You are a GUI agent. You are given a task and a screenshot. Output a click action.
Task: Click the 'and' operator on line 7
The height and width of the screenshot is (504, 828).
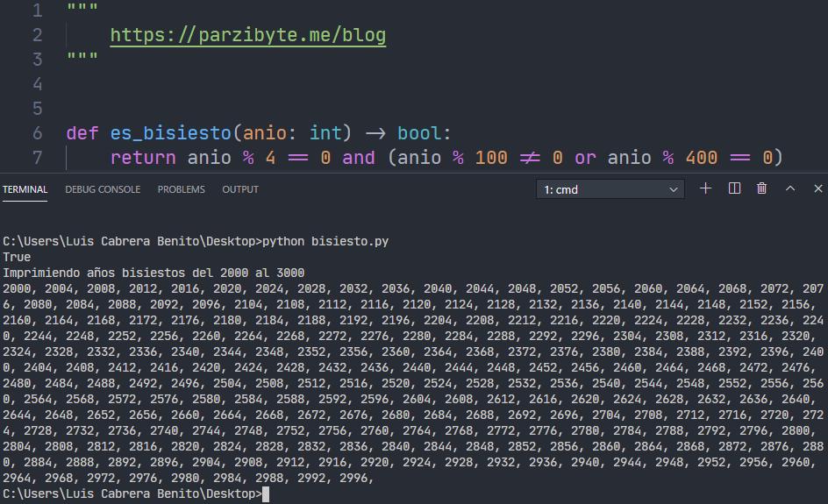pyautogui.click(x=359, y=158)
